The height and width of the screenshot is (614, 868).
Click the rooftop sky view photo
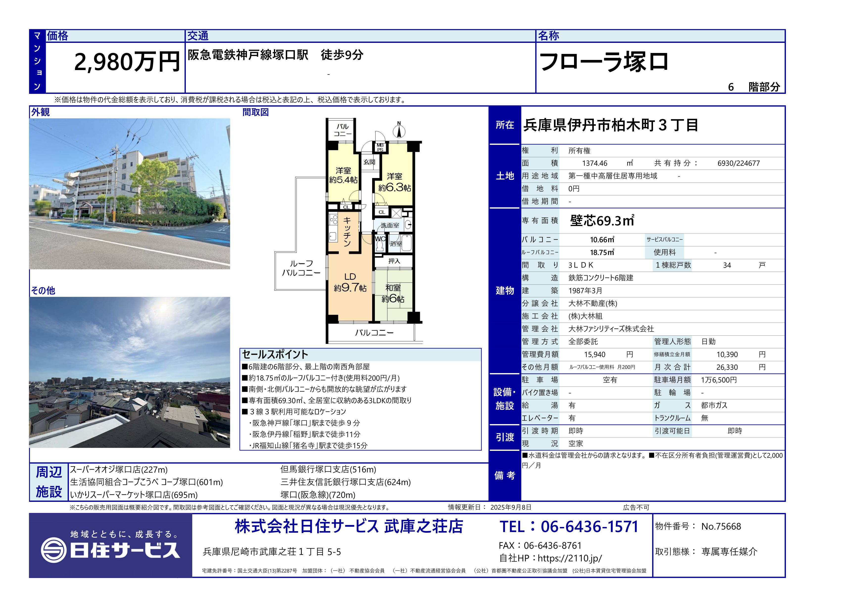tap(129, 372)
